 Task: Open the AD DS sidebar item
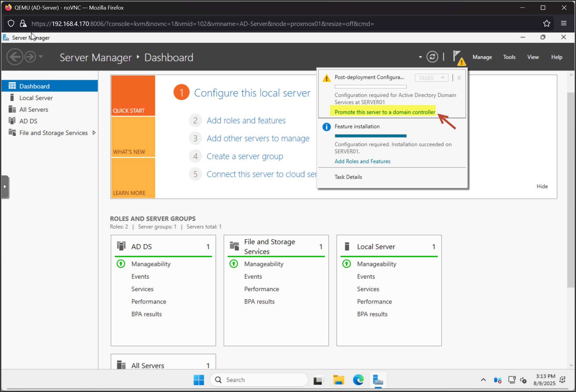(x=28, y=121)
